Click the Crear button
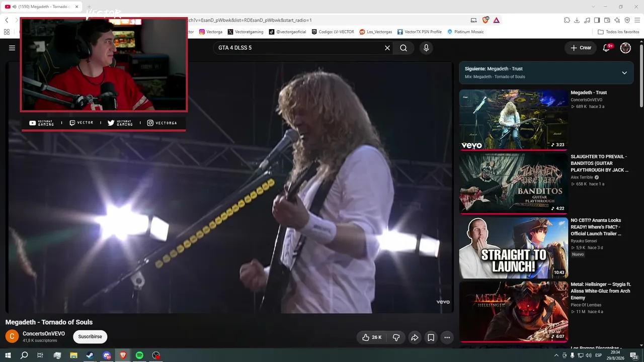 tap(581, 48)
